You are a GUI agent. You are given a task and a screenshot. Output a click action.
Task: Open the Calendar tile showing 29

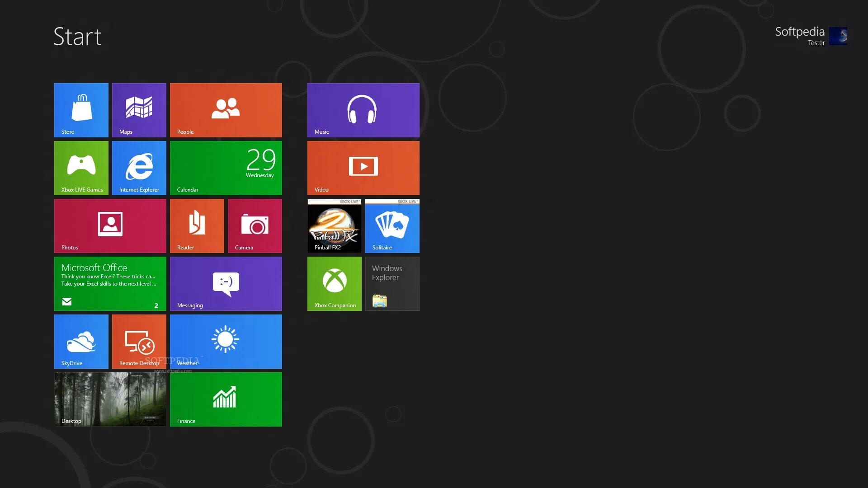(226, 168)
